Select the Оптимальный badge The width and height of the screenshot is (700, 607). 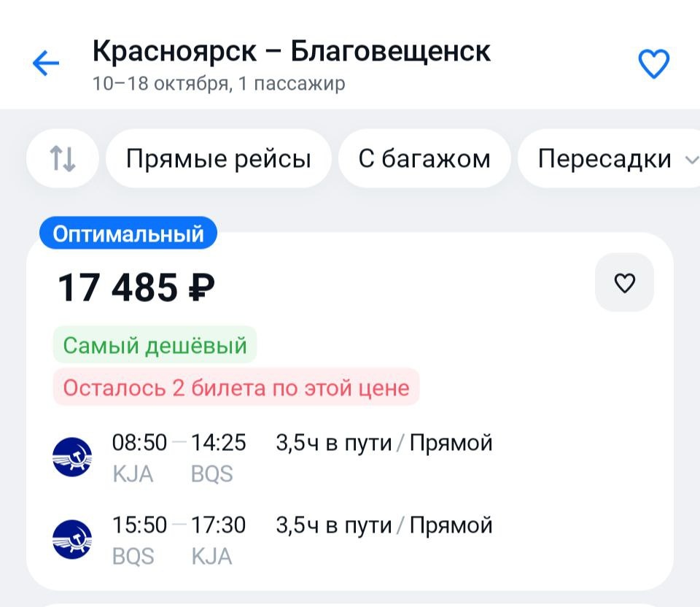coord(128,234)
